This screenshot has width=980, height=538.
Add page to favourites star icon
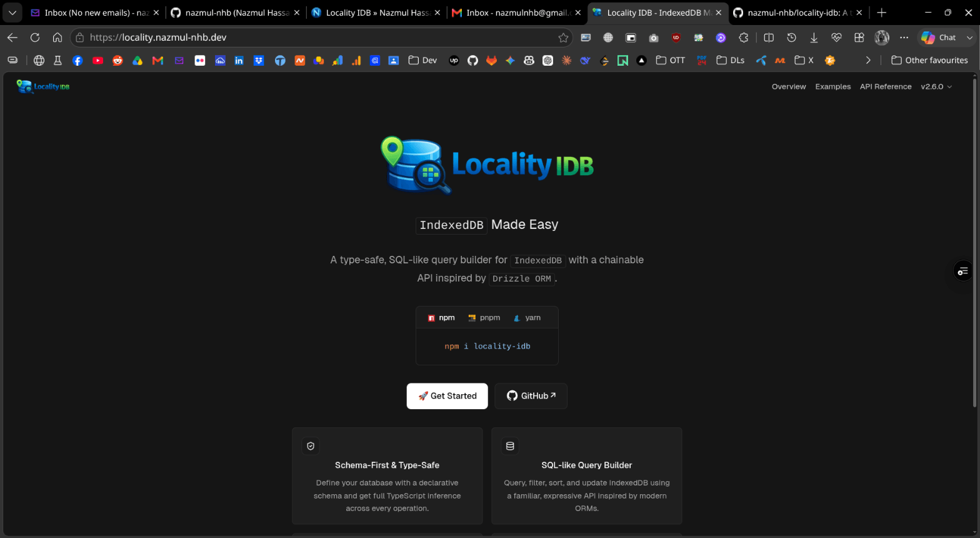coord(563,38)
